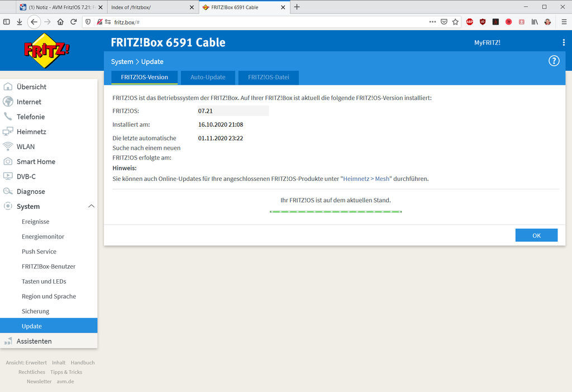Open the Inhalt footer link
The width and height of the screenshot is (572, 392).
(x=59, y=362)
